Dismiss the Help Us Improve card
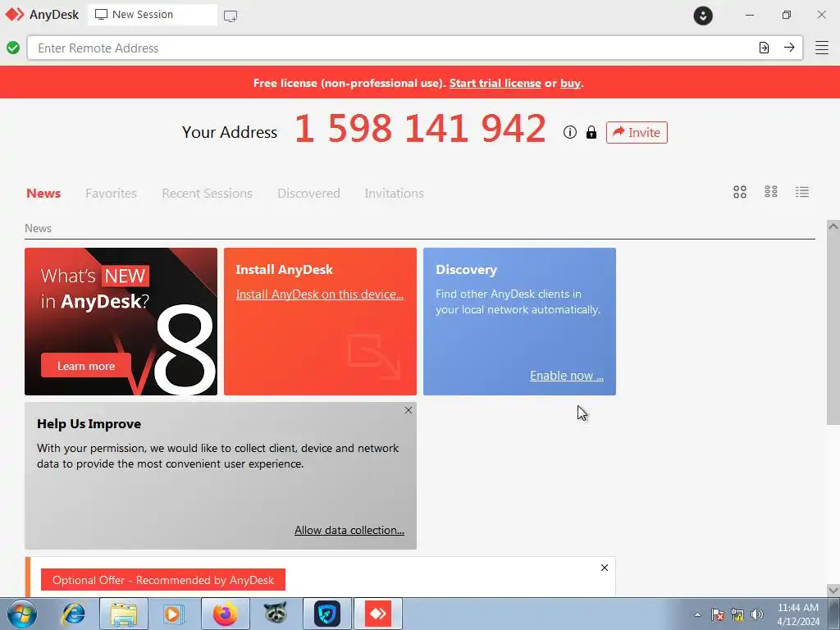Screen dimensions: 840x630 coord(409,410)
